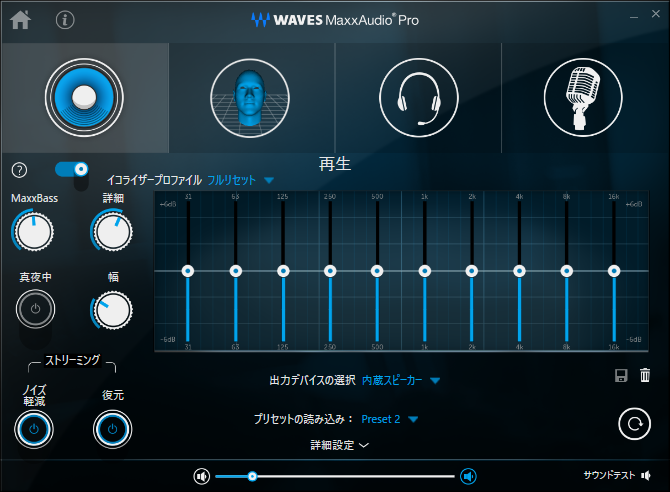Close the MaxxAudio Pro window
Viewport: 670px width, 492px height.
tap(656, 14)
